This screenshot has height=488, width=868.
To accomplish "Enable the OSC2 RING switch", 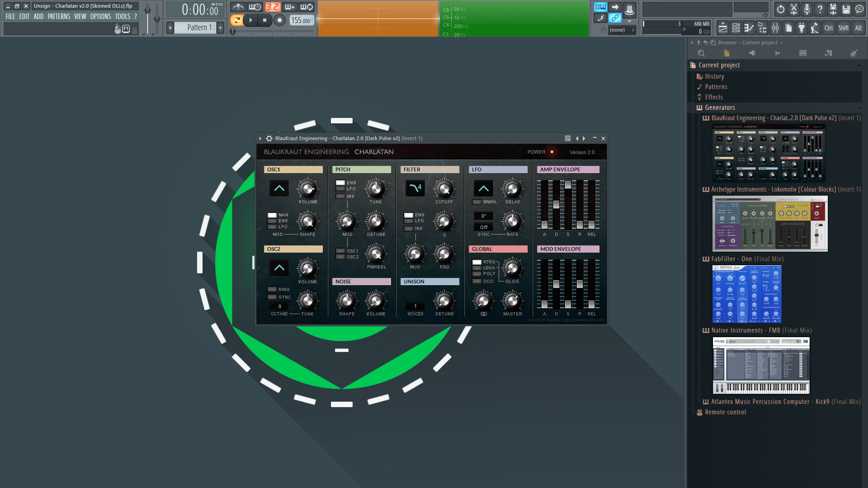I will click(x=272, y=290).
